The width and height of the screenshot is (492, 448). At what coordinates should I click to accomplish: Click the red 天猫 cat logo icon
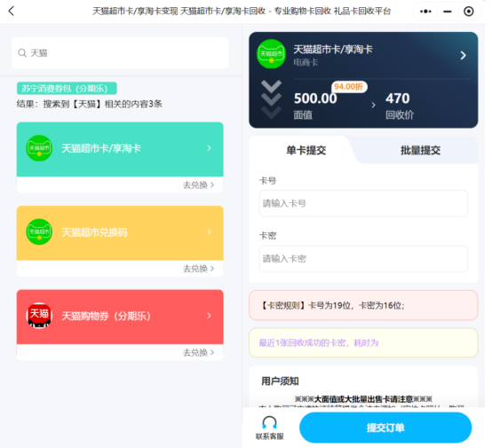click(39, 316)
